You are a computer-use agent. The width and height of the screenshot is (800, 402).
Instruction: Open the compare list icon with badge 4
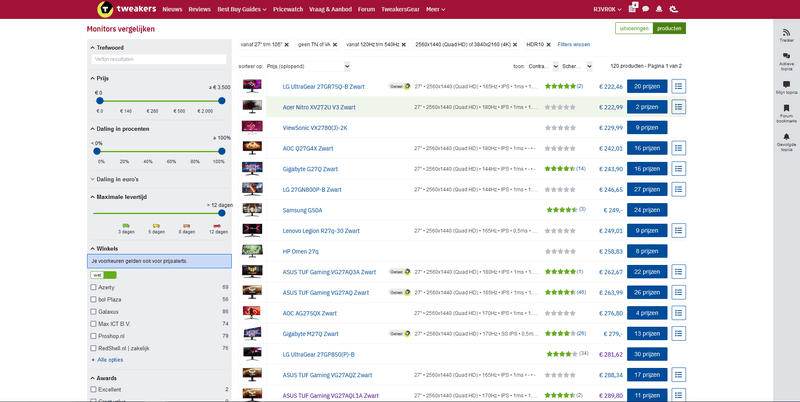[633, 8]
